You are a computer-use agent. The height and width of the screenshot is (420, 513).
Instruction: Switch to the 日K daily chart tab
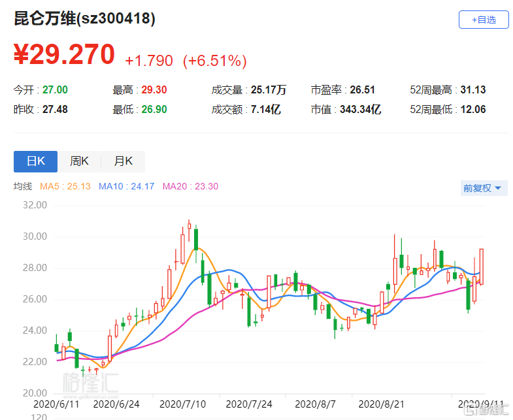point(36,161)
